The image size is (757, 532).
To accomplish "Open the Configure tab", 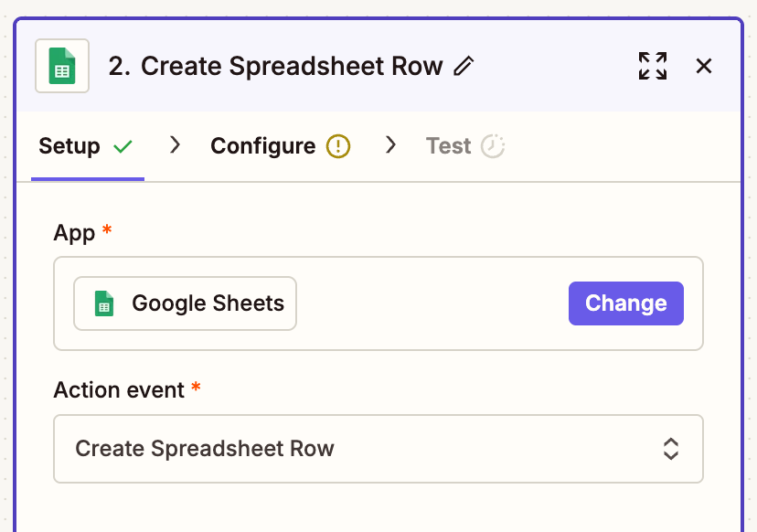I will coord(263,146).
